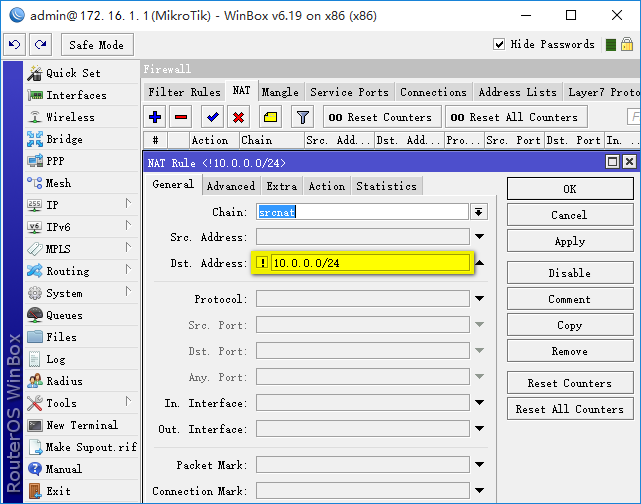This screenshot has height=504, width=641.
Task: Open the Chain dropdown list
Action: click(x=479, y=212)
